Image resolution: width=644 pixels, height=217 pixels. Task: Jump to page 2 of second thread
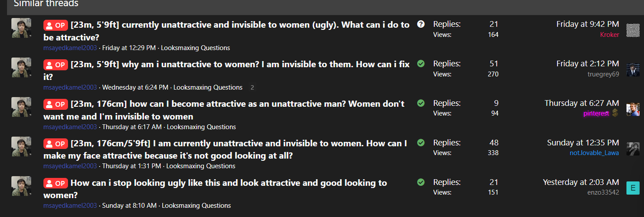[x=252, y=87]
